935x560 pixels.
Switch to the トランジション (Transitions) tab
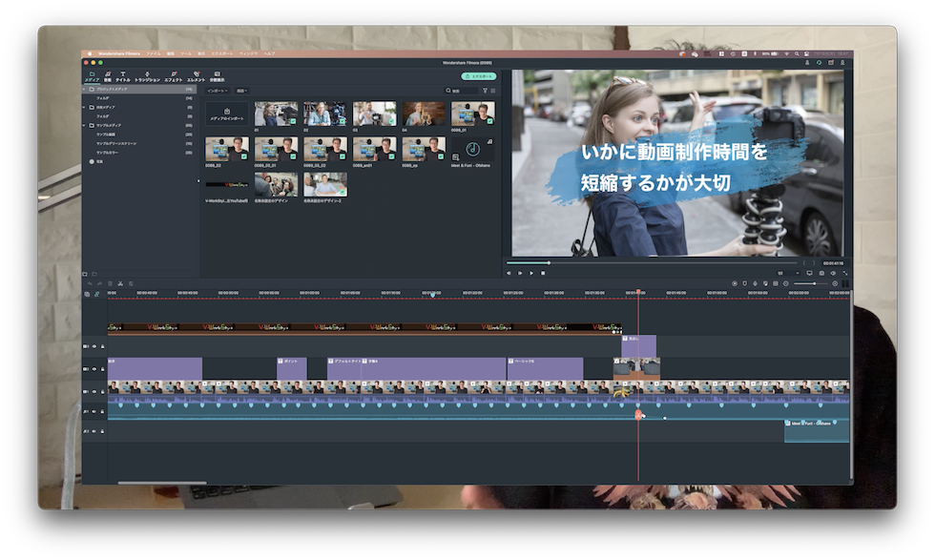pos(147,76)
